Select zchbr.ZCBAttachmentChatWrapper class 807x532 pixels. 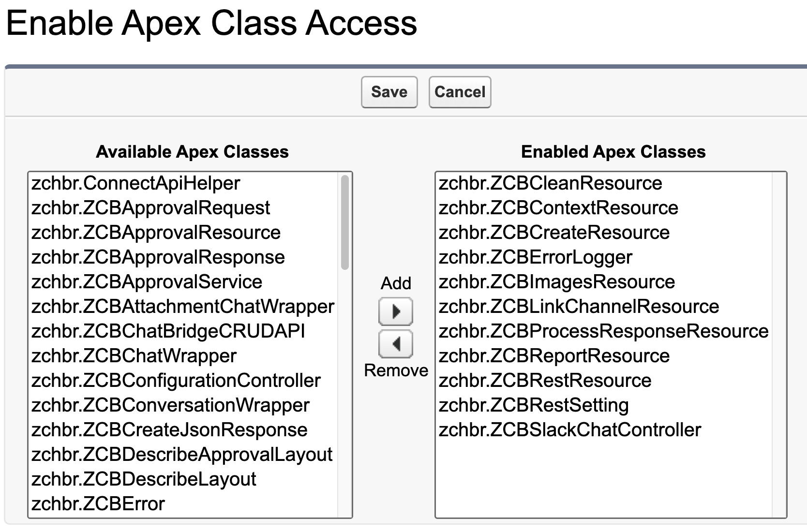pos(183,307)
